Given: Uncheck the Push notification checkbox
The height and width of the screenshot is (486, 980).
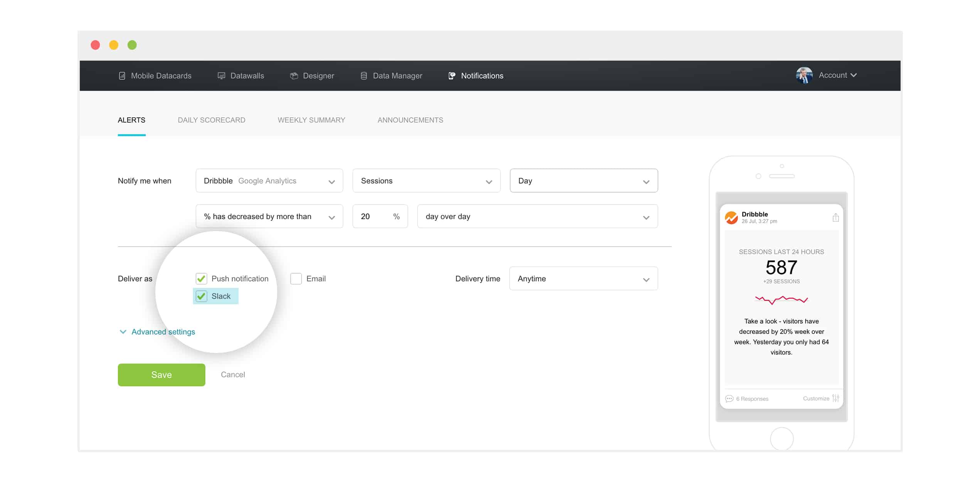Looking at the screenshot, I should click(x=201, y=278).
